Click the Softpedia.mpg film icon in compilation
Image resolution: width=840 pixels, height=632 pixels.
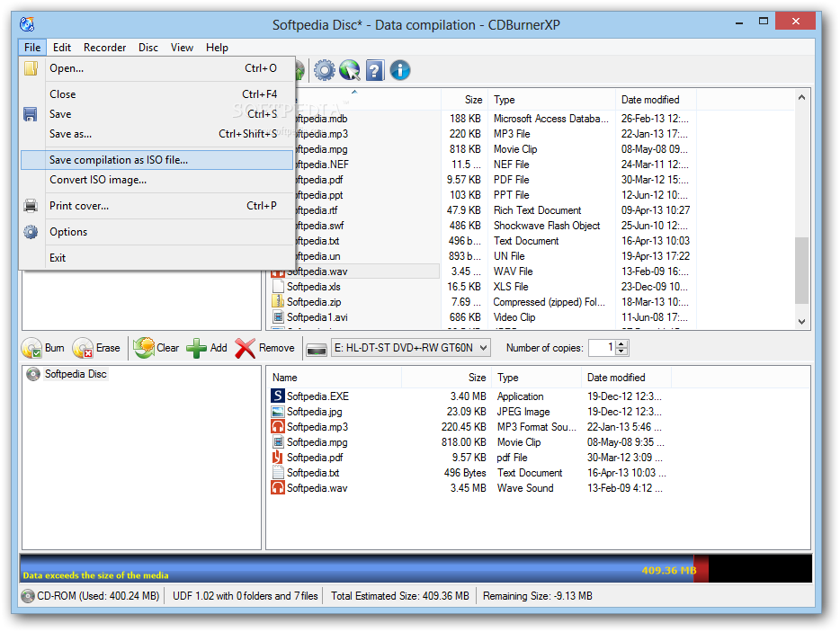coord(278,442)
